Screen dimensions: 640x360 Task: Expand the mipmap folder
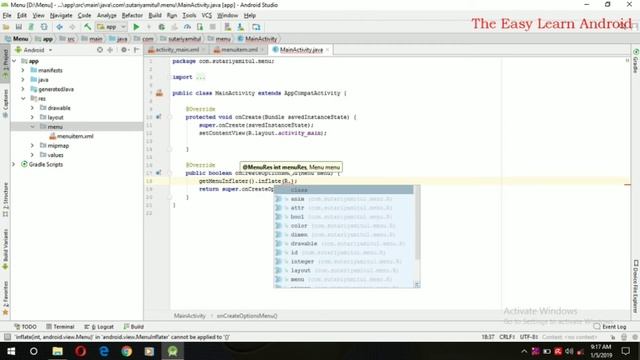coord(32,145)
